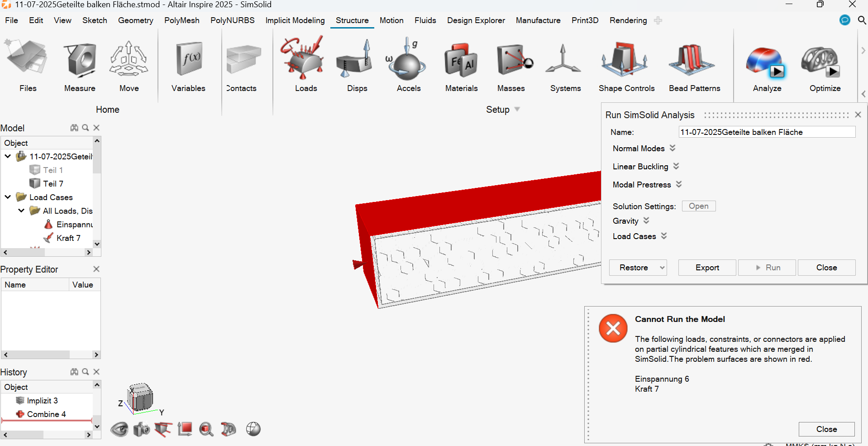Click the plus icon after the Rendering tab
This screenshot has height=446, width=868.
pos(658,20)
